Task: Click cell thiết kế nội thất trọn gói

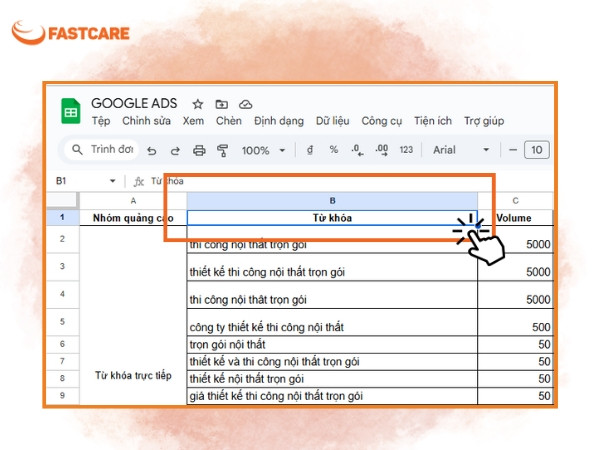Action: pyautogui.click(x=332, y=379)
